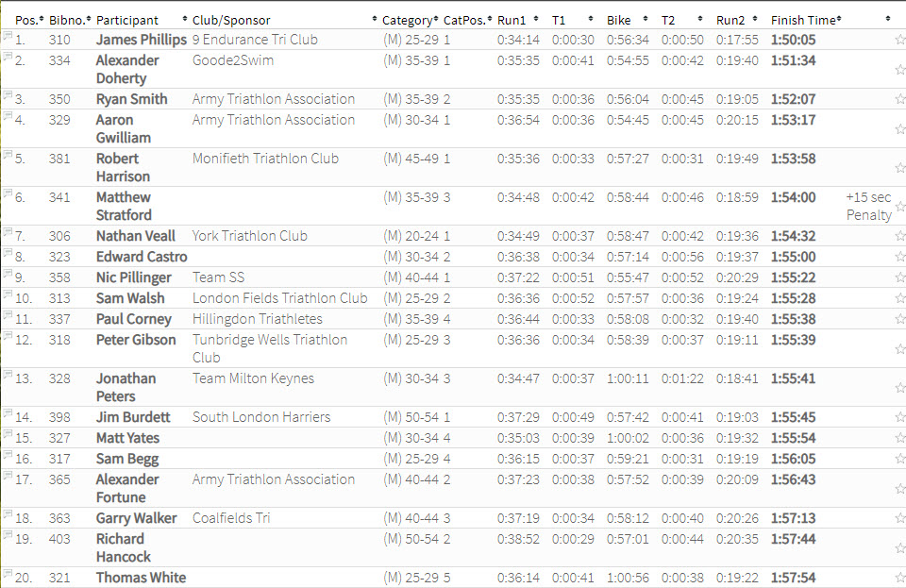This screenshot has width=906, height=588.
Task: Click participant name Thomas White
Action: coord(141,578)
